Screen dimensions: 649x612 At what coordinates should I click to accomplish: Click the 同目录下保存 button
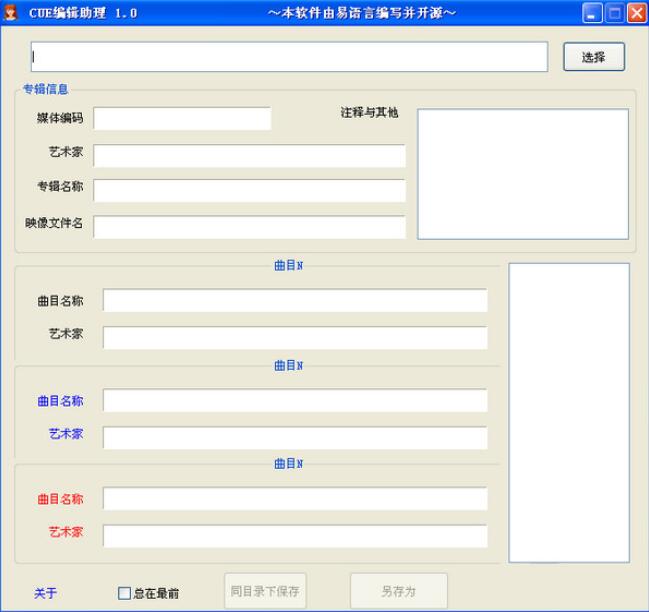[x=265, y=591]
